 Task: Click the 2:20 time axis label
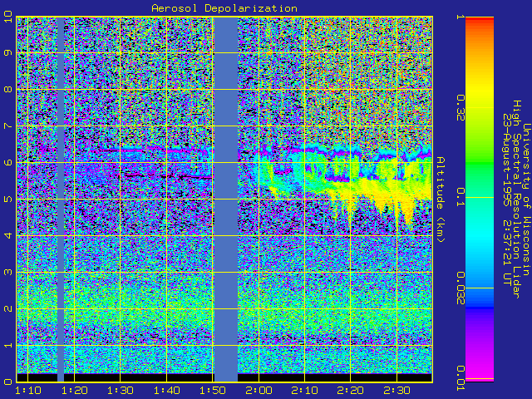[351, 391]
